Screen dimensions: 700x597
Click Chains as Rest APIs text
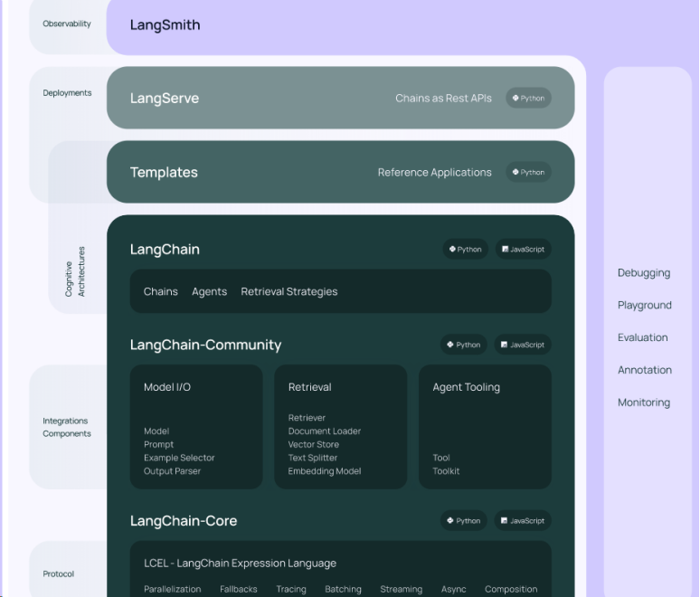coord(443,99)
